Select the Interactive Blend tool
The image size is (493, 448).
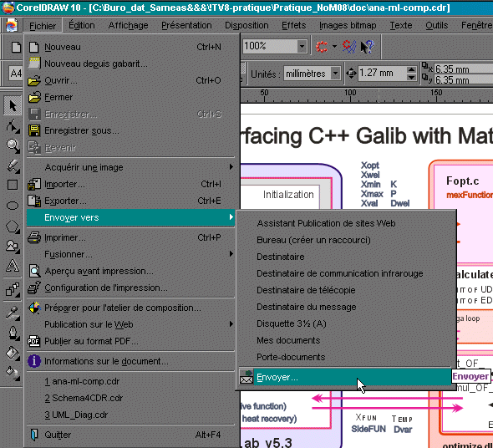(13, 289)
